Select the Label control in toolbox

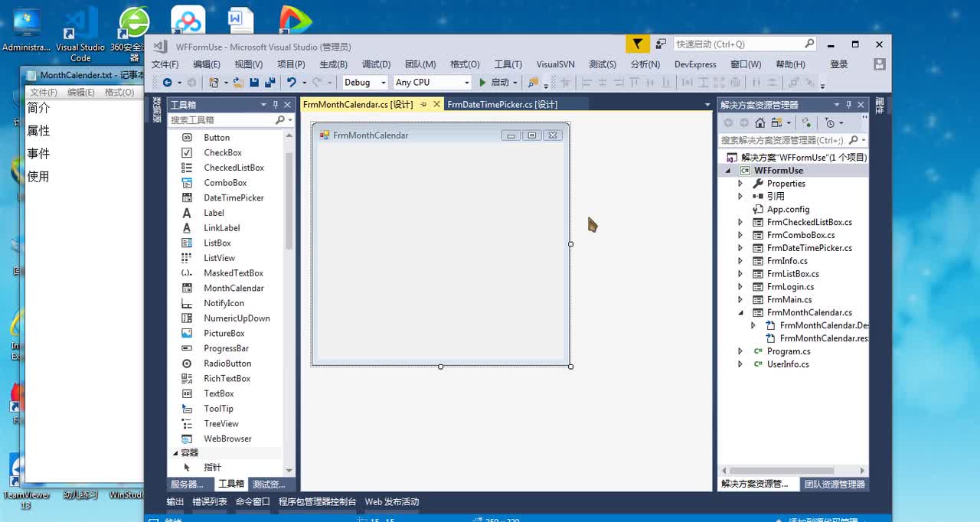tap(214, 213)
